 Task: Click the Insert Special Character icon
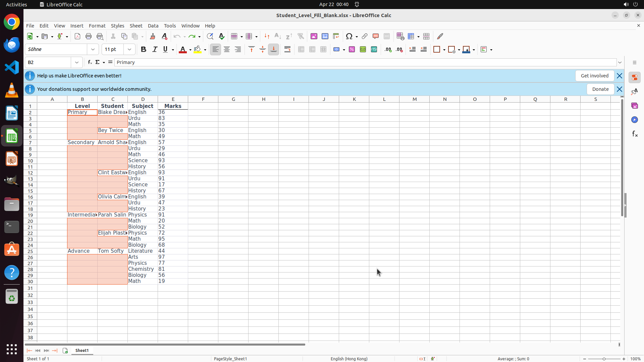pos(349,36)
